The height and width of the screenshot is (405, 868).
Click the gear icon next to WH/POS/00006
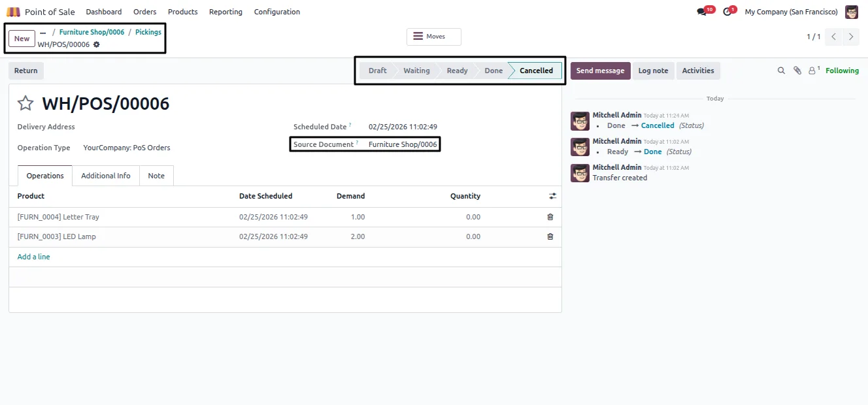(97, 44)
